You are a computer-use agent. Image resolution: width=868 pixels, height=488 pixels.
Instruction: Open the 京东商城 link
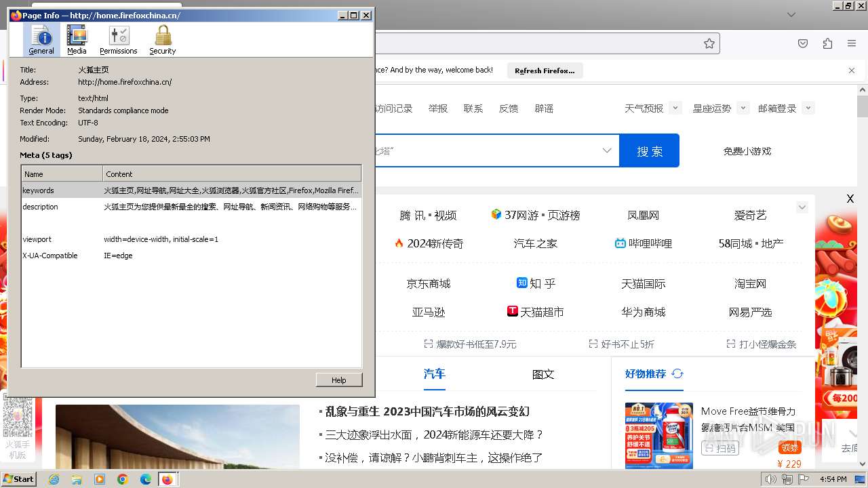[x=429, y=283]
